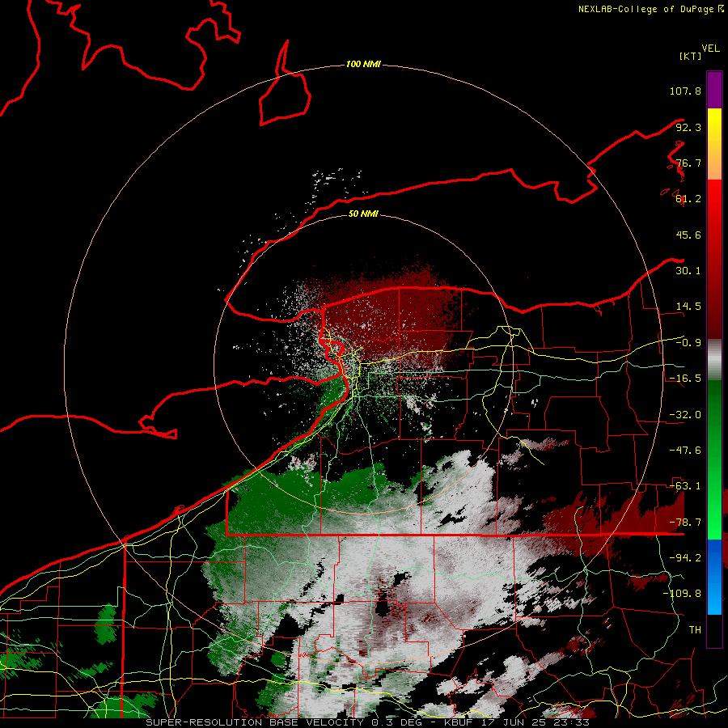The height and width of the screenshot is (728, 728).
Task: Select the -32.0 velocity scale label
Action: point(685,415)
